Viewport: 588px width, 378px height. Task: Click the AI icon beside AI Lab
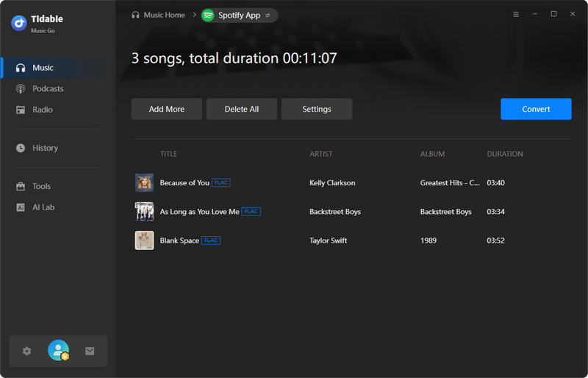coord(21,207)
